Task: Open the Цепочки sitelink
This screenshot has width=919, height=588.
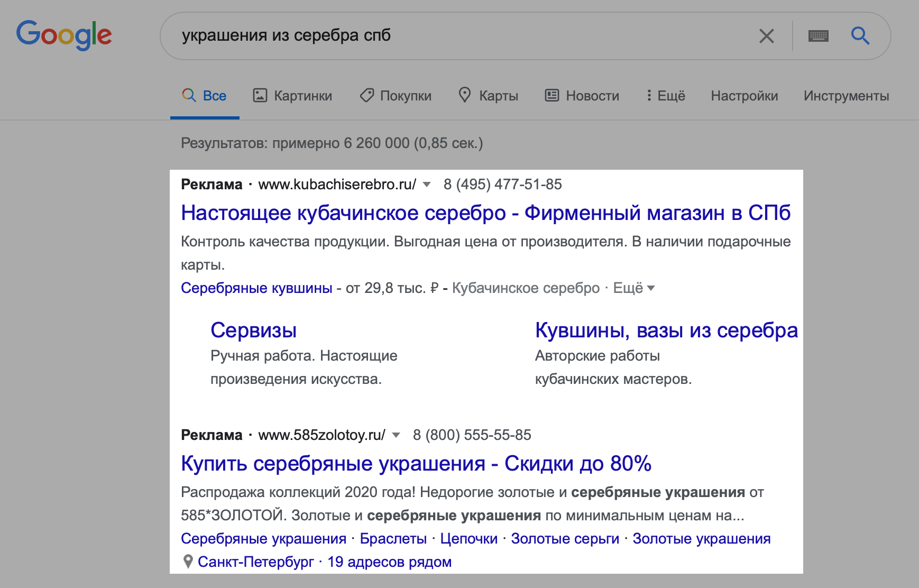Action: (469, 539)
